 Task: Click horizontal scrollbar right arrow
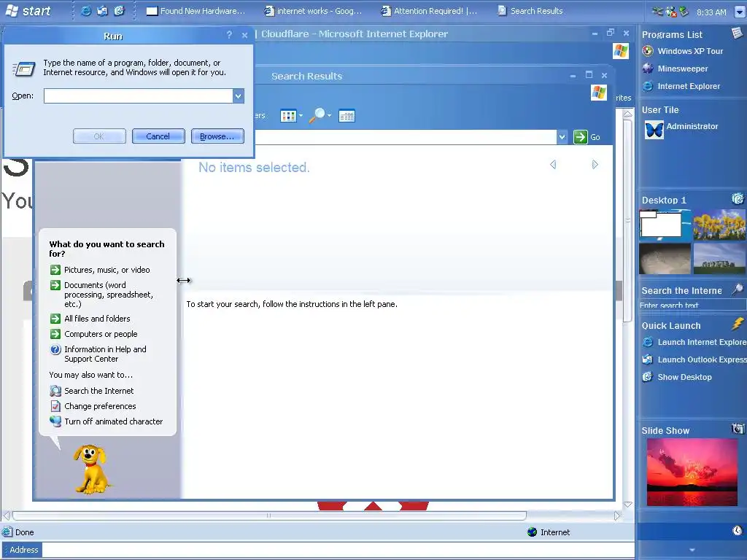point(617,516)
